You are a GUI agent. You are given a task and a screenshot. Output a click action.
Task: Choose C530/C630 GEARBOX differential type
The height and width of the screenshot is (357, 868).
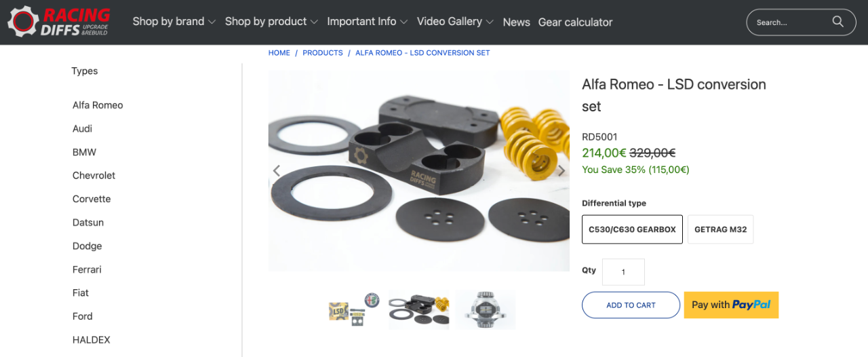coord(632,229)
